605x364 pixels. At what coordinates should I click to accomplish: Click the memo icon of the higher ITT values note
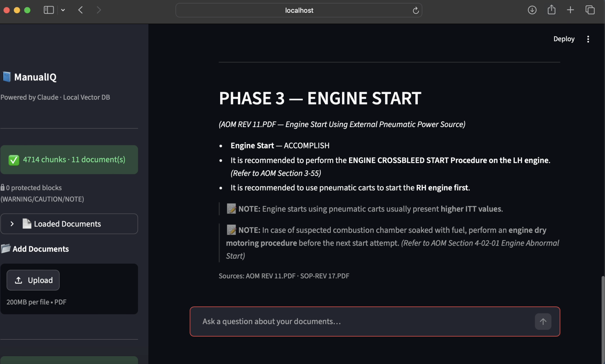231,209
